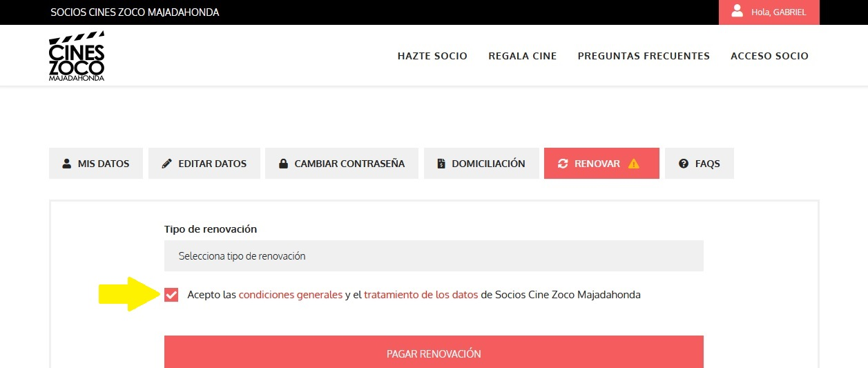Click the invoice icon on the Domiciliación tab

pyautogui.click(x=441, y=164)
